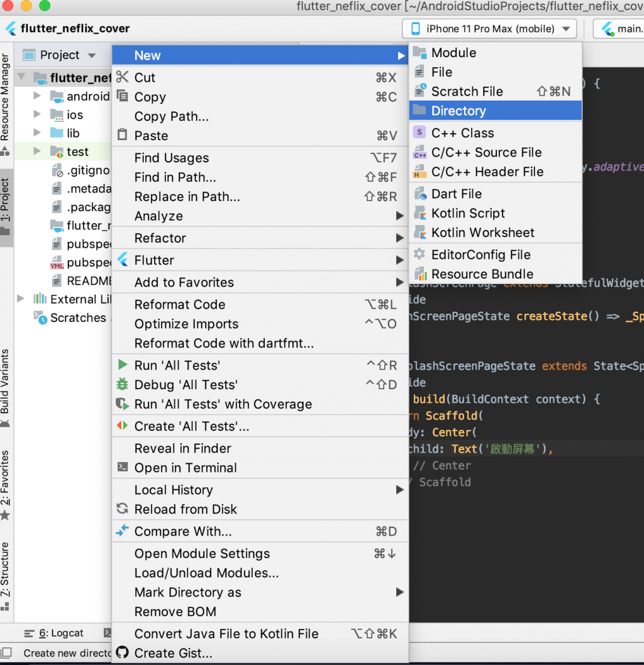Open the Refactor submenu
The width and height of the screenshot is (644, 665).
click(x=260, y=238)
